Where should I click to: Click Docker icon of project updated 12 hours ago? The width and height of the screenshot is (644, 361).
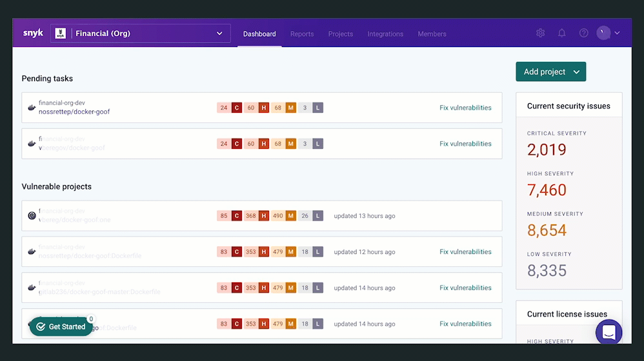pyautogui.click(x=32, y=251)
